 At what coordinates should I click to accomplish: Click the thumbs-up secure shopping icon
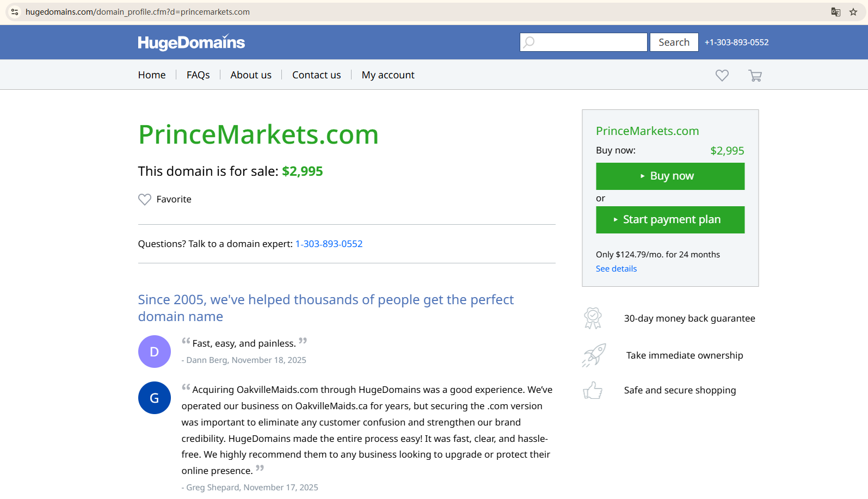pyautogui.click(x=593, y=390)
